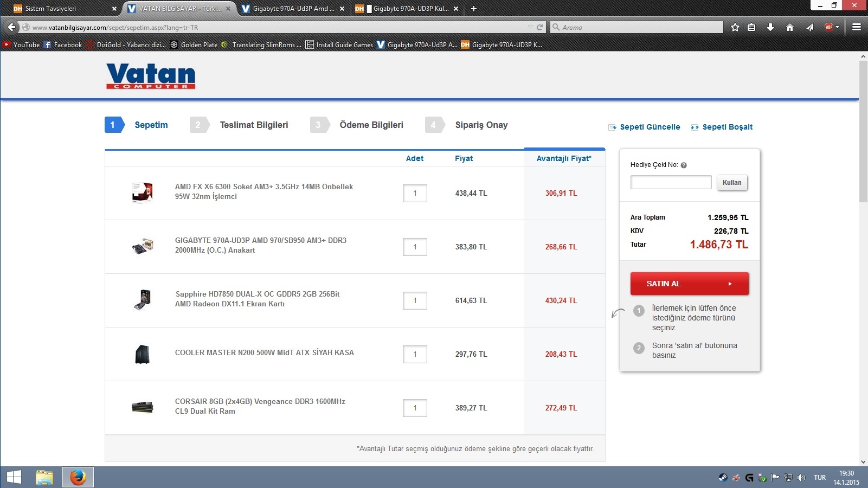Open downloads arrow icon
The height and width of the screenshot is (488, 868).
coord(770,27)
